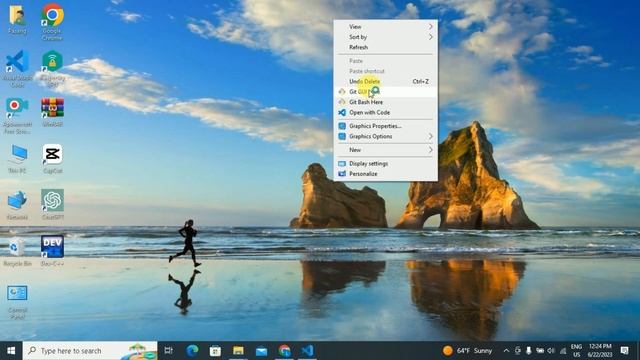Choose Git Bash Here

point(386,102)
